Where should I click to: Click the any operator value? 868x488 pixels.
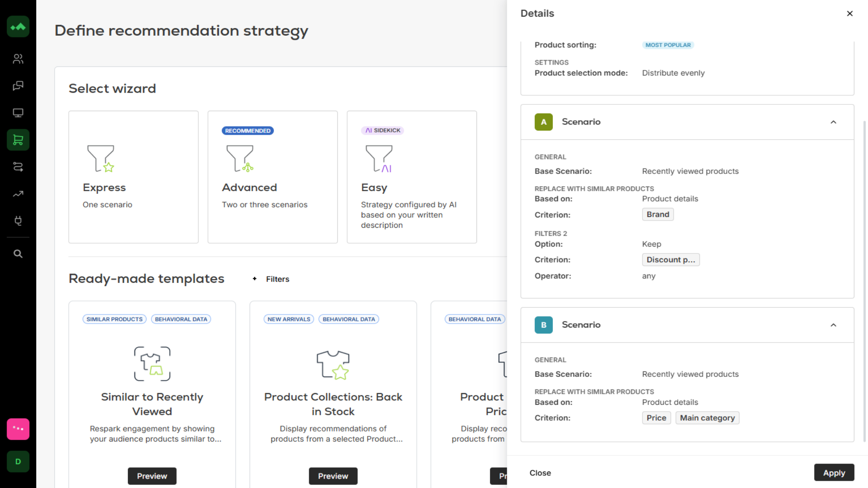(649, 276)
